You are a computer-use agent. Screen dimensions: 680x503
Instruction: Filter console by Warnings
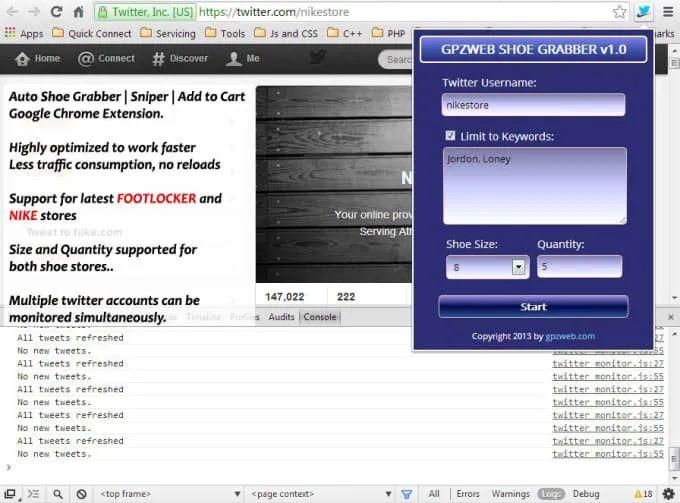(x=510, y=494)
